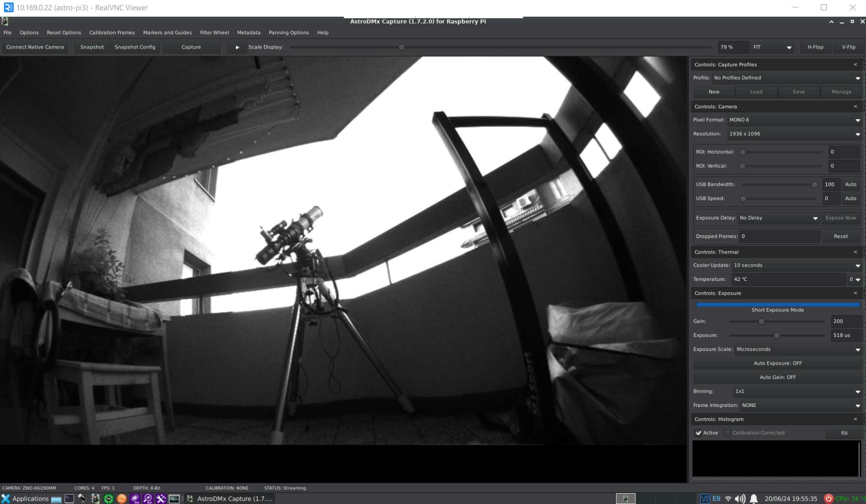Open the system monitor taskbar icon
The height and width of the screenshot is (504, 866).
(174, 499)
